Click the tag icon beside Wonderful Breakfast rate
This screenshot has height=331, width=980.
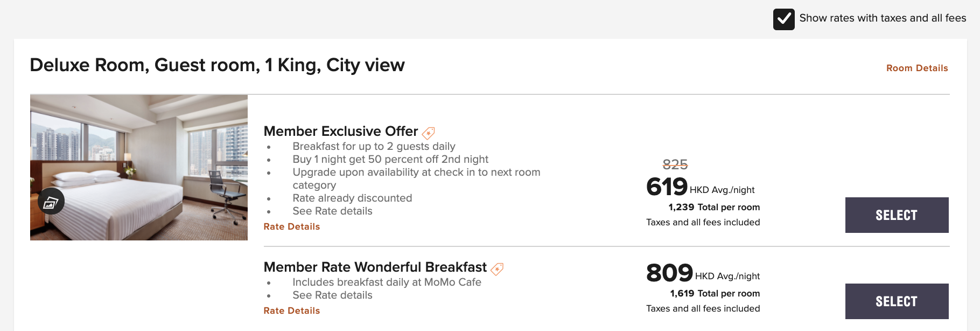point(498,268)
